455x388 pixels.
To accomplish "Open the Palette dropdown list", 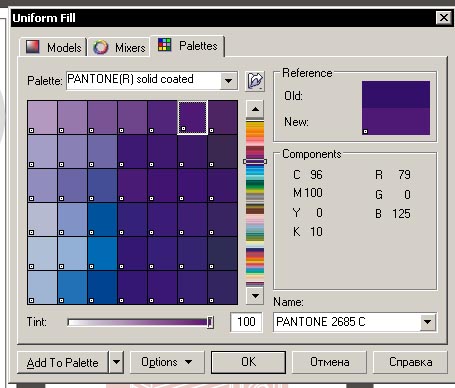I will pyautogui.click(x=228, y=80).
